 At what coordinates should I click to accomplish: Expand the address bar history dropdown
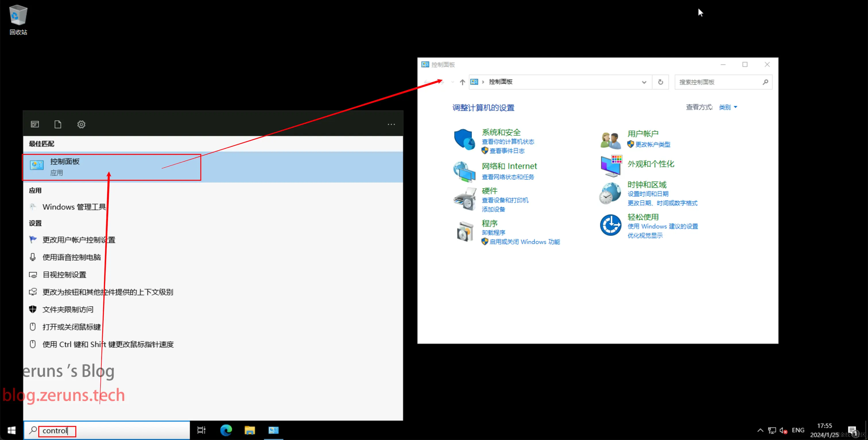(644, 82)
